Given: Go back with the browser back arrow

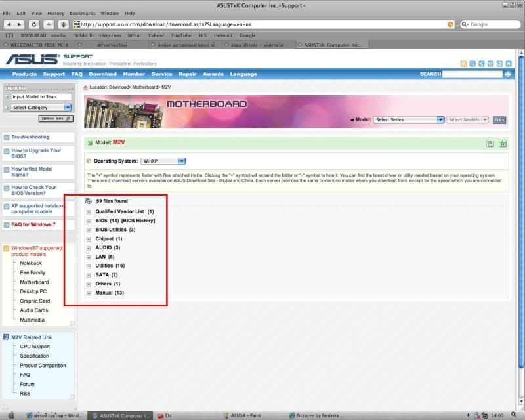Looking at the screenshot, I should click(9, 24).
